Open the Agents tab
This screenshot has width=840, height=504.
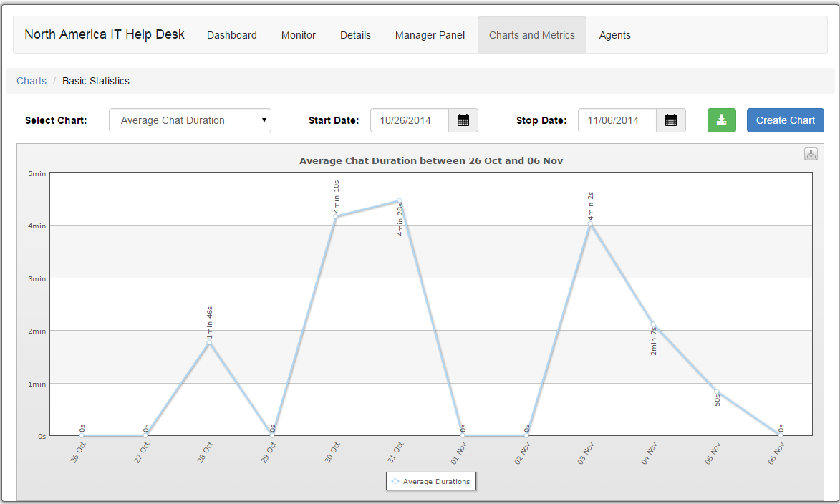click(x=614, y=35)
